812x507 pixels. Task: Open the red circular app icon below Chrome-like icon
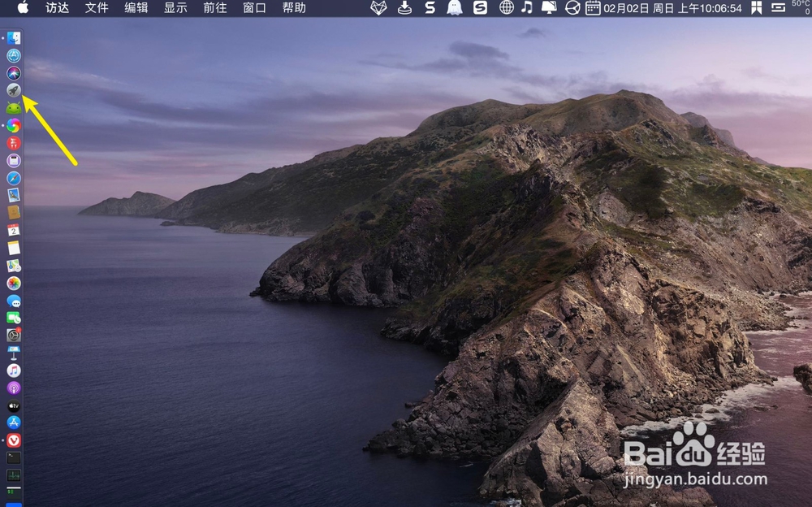tap(14, 142)
